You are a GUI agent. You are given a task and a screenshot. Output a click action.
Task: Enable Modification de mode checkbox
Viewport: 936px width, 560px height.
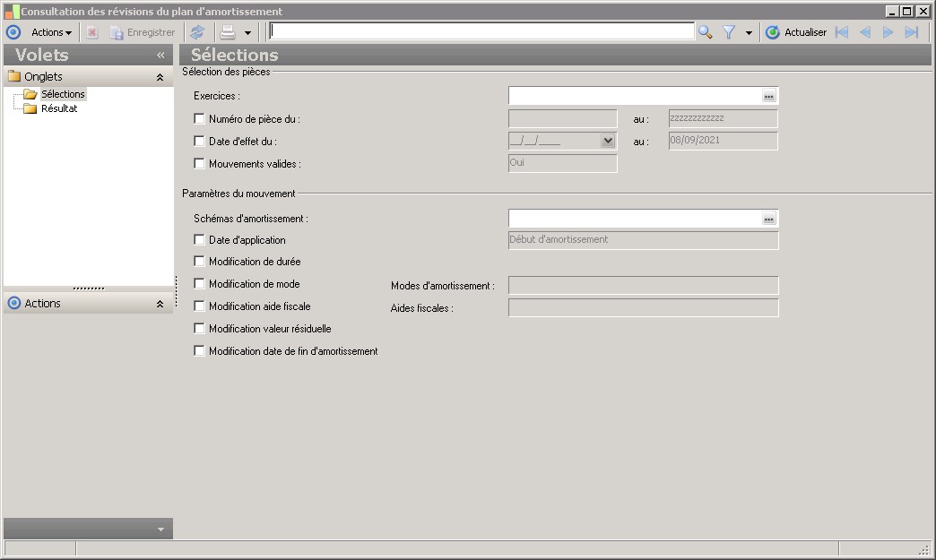point(199,284)
